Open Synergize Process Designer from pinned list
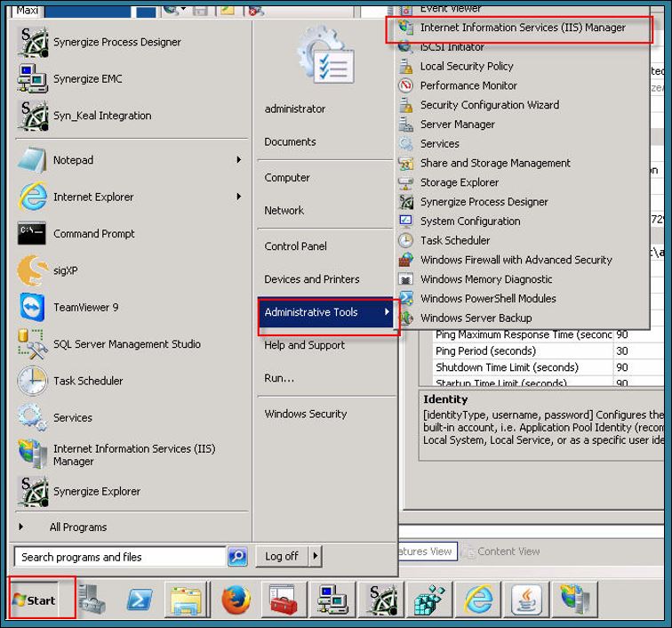Image resolution: width=672 pixels, height=628 pixels. 132,42
